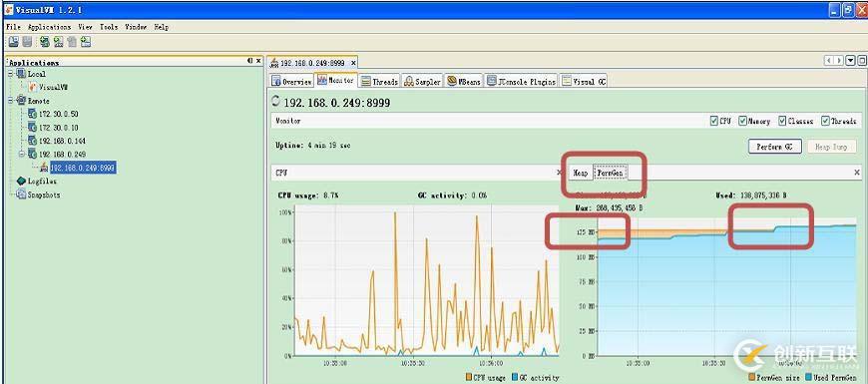The height and width of the screenshot is (384, 868).
Task: Select the Heap memory tab
Action: 581,174
